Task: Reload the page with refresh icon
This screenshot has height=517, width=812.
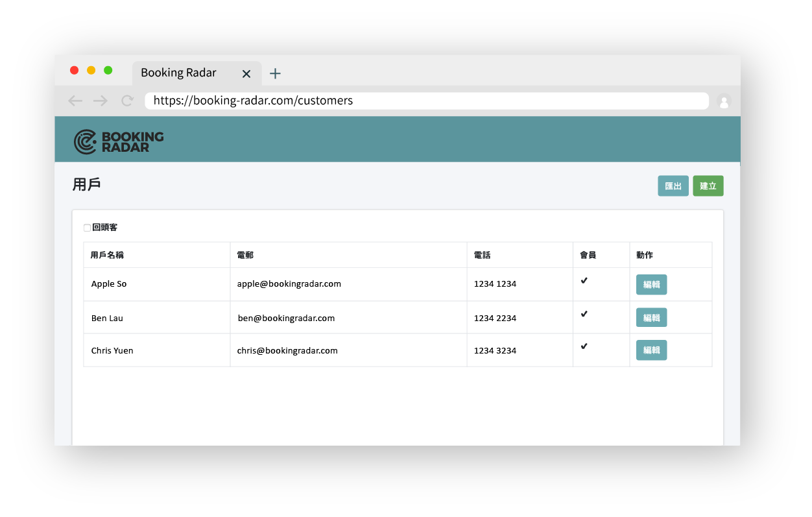Action: tap(127, 101)
